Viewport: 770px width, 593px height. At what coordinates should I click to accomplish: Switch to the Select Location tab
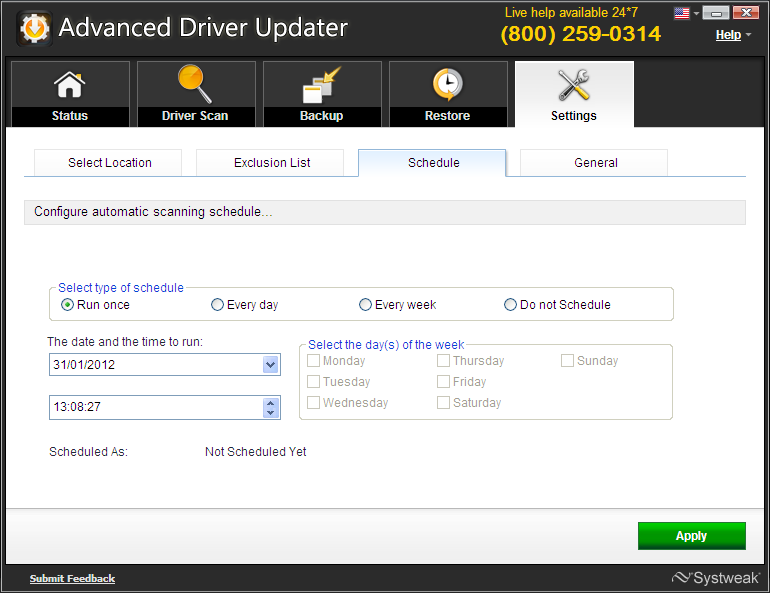click(108, 162)
